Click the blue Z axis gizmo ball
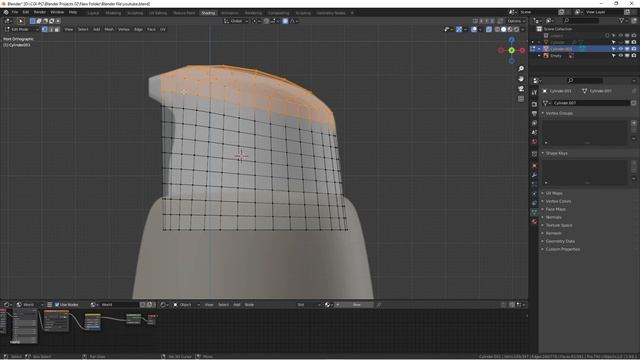 pos(511,40)
